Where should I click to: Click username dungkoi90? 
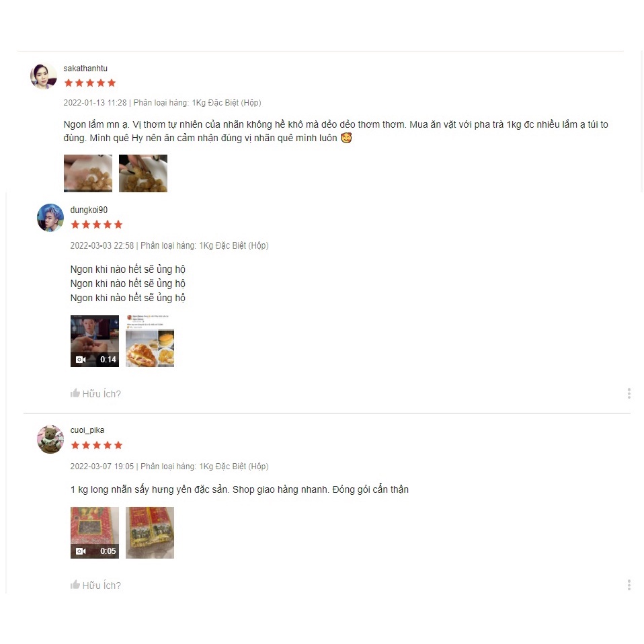pyautogui.click(x=89, y=210)
